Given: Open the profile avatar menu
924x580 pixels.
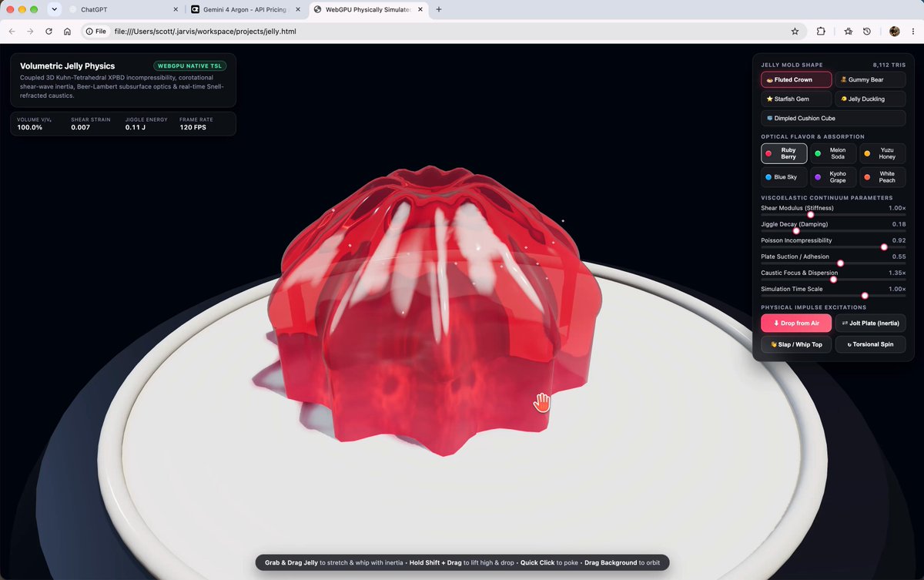Looking at the screenshot, I should 894,32.
